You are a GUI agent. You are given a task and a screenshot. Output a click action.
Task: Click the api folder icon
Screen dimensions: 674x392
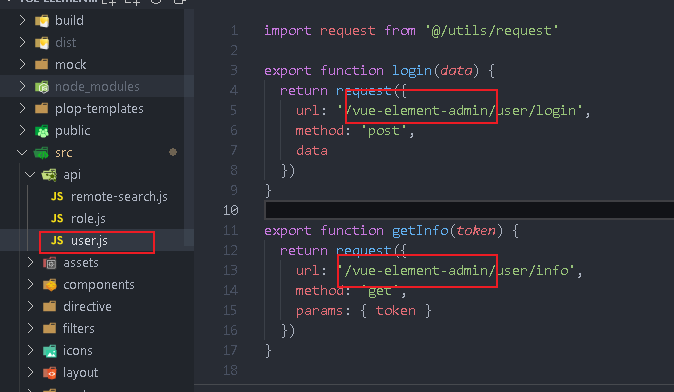tap(49, 175)
